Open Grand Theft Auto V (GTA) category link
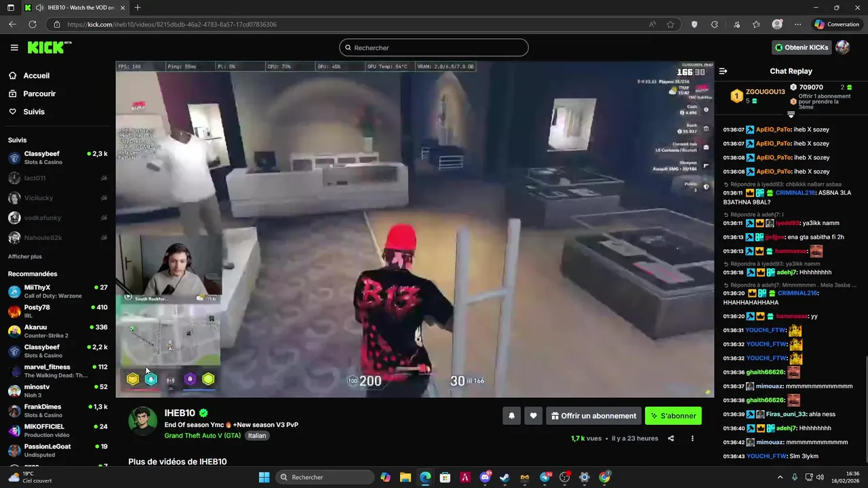The height and width of the screenshot is (488, 868). (202, 436)
